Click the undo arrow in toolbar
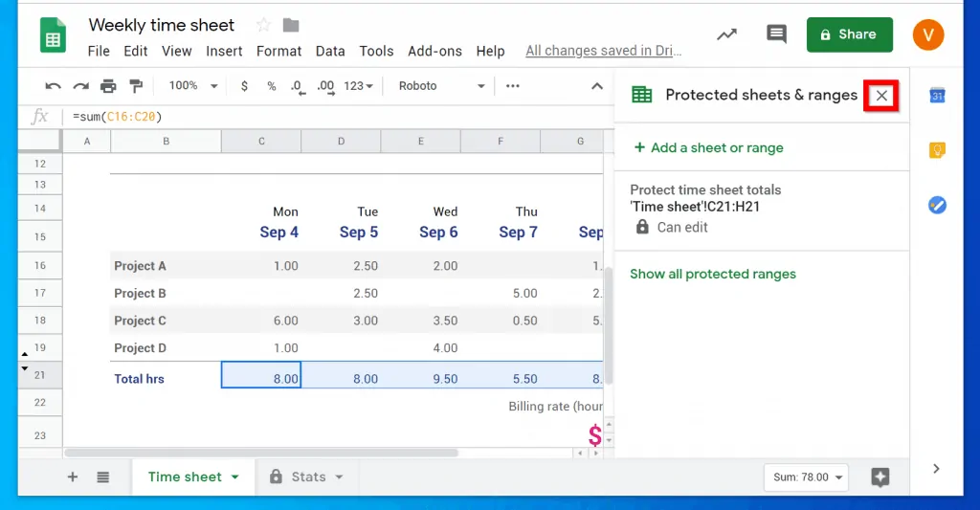The height and width of the screenshot is (510, 980). (53, 86)
